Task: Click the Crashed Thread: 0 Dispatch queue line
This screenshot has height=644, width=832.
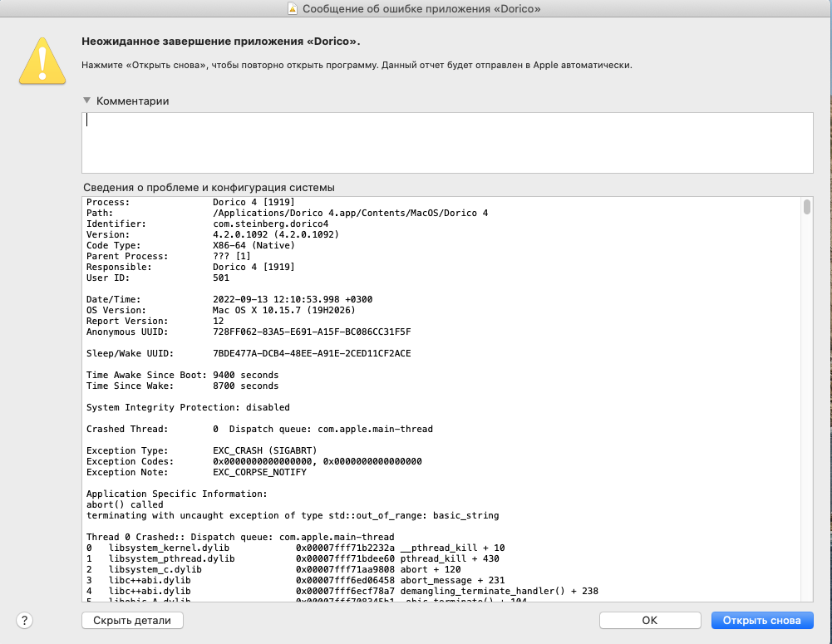Action: 259,429
